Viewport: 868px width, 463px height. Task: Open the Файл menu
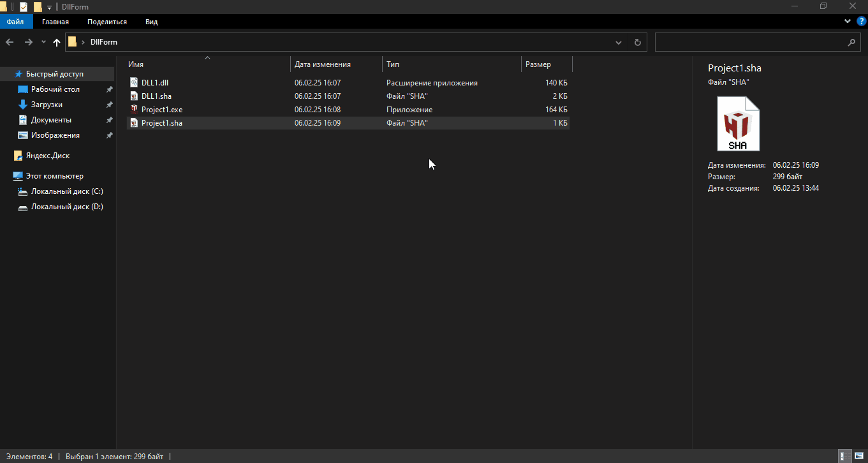click(x=15, y=22)
